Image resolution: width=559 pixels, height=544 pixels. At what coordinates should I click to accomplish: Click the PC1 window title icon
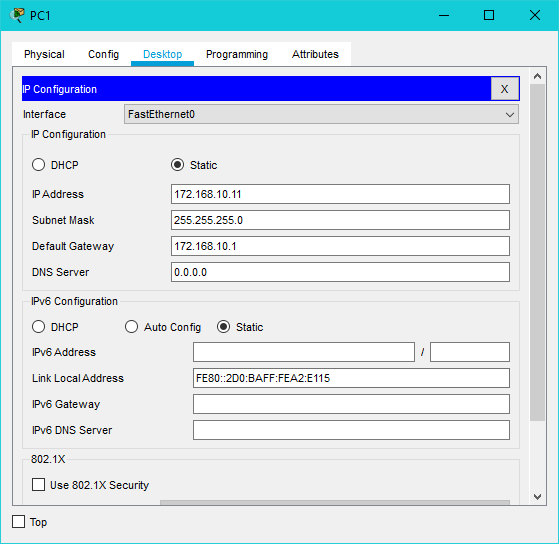[17, 15]
